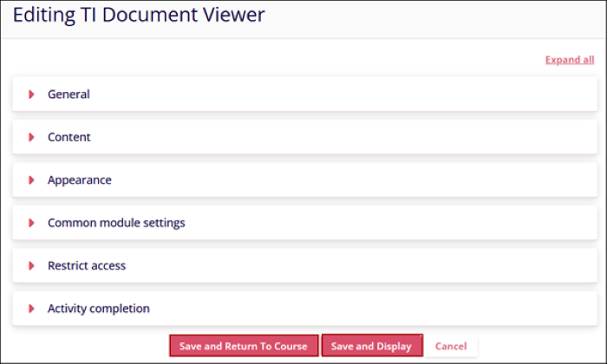607x364 pixels.
Task: Click the Save and Display button
Action: [371, 346]
